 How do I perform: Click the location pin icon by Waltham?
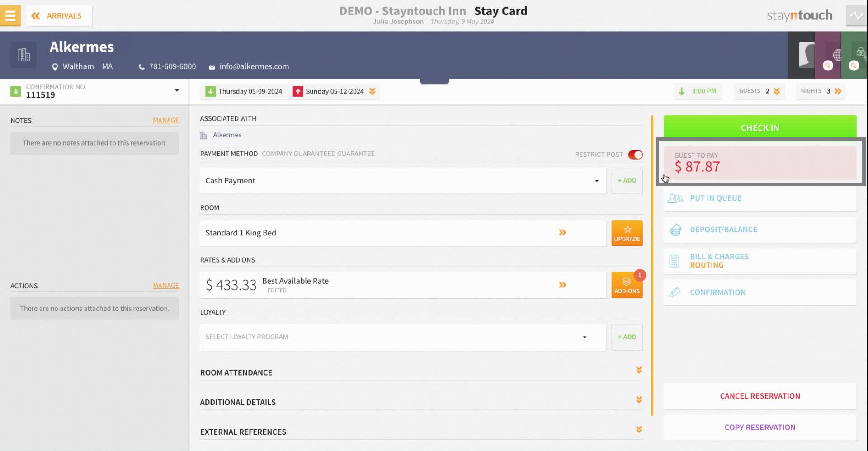click(x=55, y=67)
